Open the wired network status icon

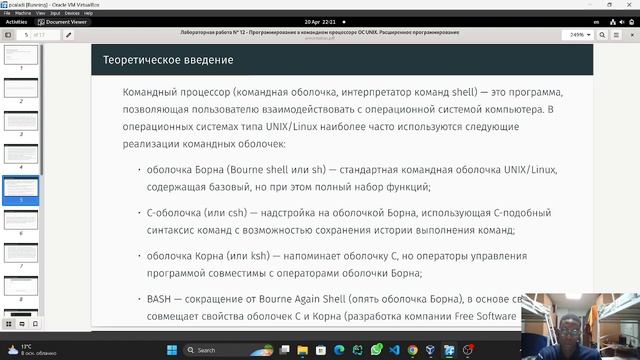click(x=613, y=22)
